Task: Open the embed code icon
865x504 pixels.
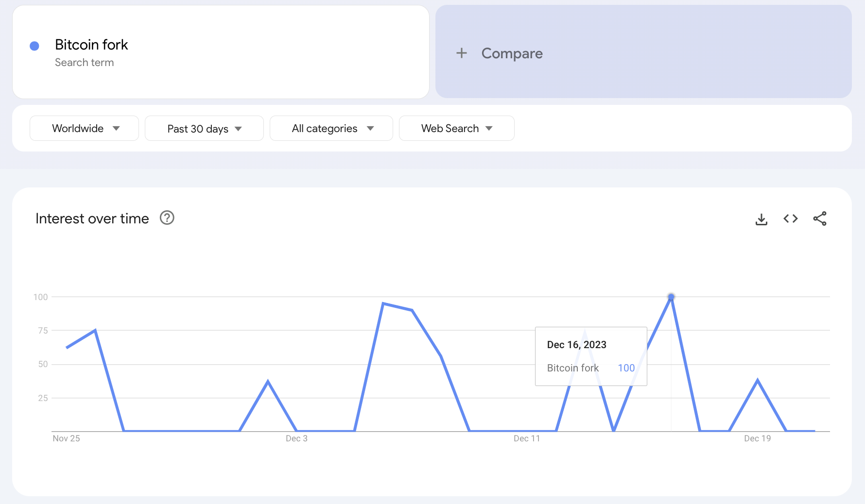Action: pyautogui.click(x=791, y=219)
